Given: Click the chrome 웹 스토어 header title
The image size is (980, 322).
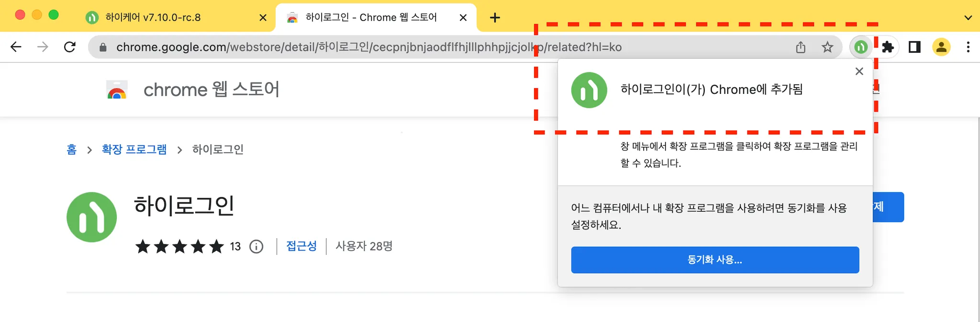Looking at the screenshot, I should (x=212, y=90).
